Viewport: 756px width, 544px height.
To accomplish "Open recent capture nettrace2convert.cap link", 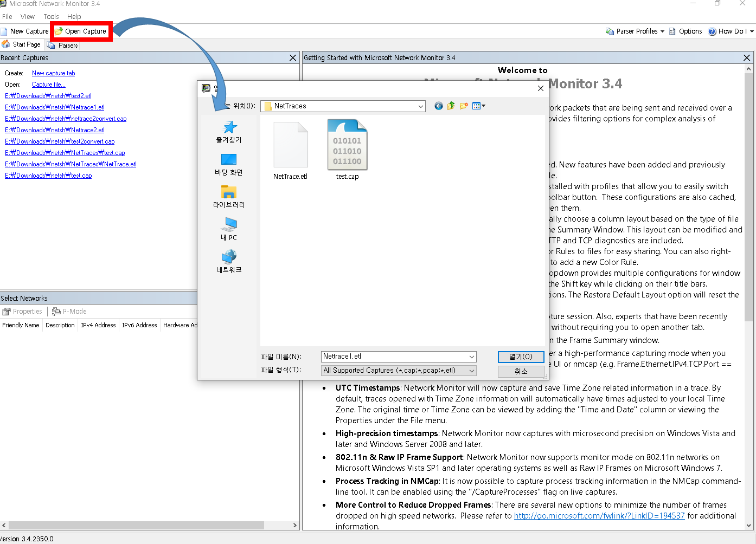I will (x=66, y=119).
